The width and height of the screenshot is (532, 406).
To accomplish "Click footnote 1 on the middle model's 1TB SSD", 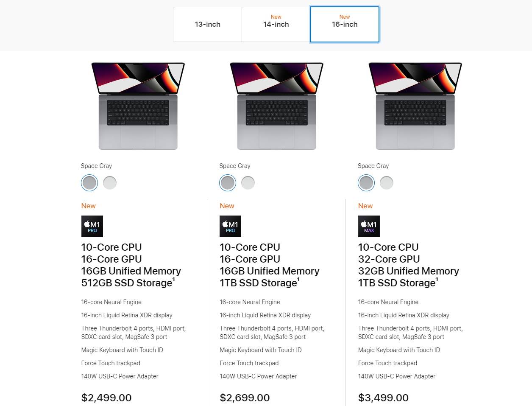I will tap(298, 280).
